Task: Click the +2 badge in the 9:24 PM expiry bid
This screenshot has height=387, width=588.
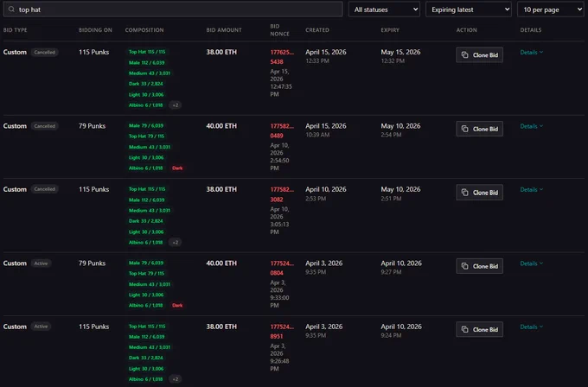Action: click(x=176, y=379)
